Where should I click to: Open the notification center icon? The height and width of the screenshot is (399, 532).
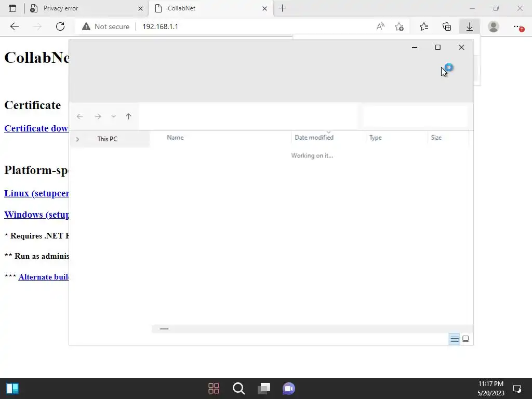click(x=517, y=388)
